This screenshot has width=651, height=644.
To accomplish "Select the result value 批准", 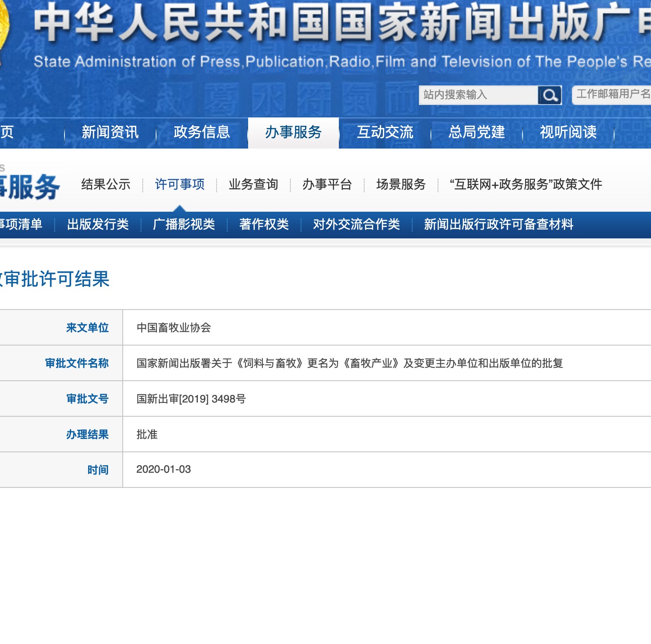I will pyautogui.click(x=147, y=435).
